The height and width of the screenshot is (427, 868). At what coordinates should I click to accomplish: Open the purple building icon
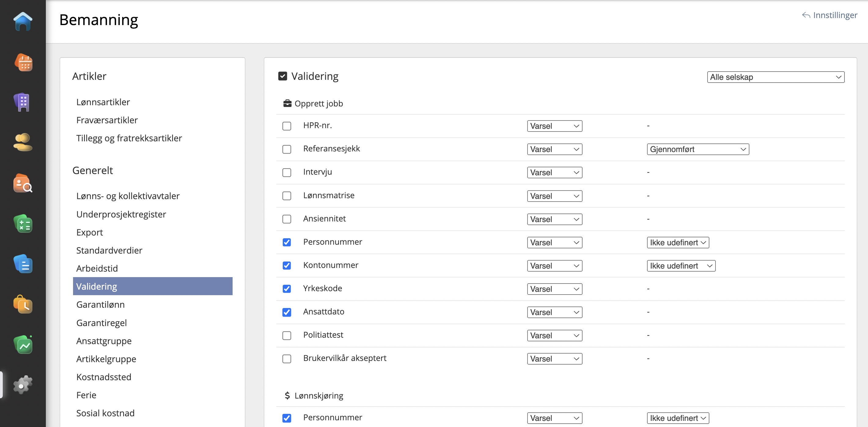click(23, 102)
